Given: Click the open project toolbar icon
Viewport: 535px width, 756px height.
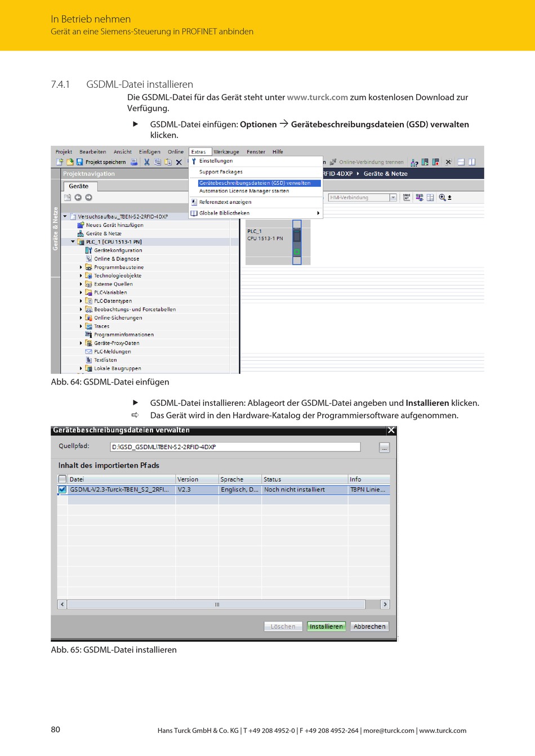Looking at the screenshot, I should pyautogui.click(x=70, y=162).
